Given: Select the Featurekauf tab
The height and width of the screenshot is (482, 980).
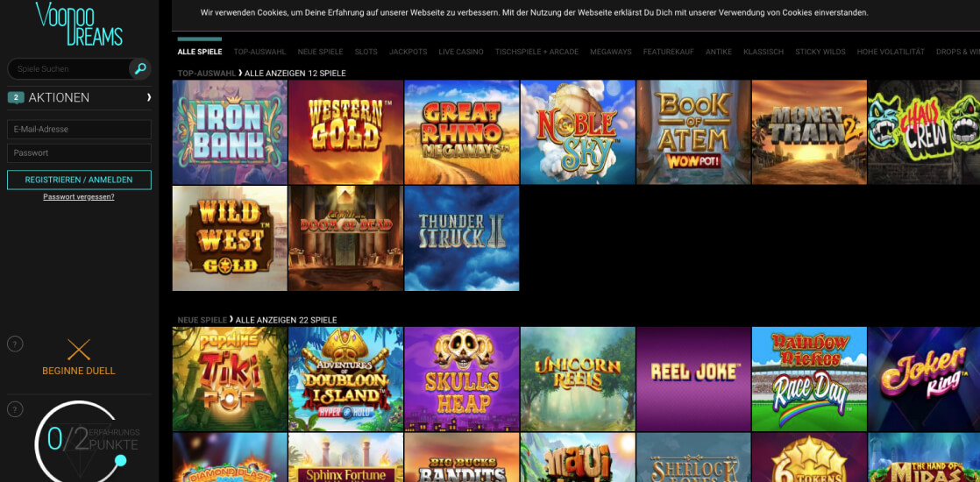Looking at the screenshot, I should click(x=668, y=52).
